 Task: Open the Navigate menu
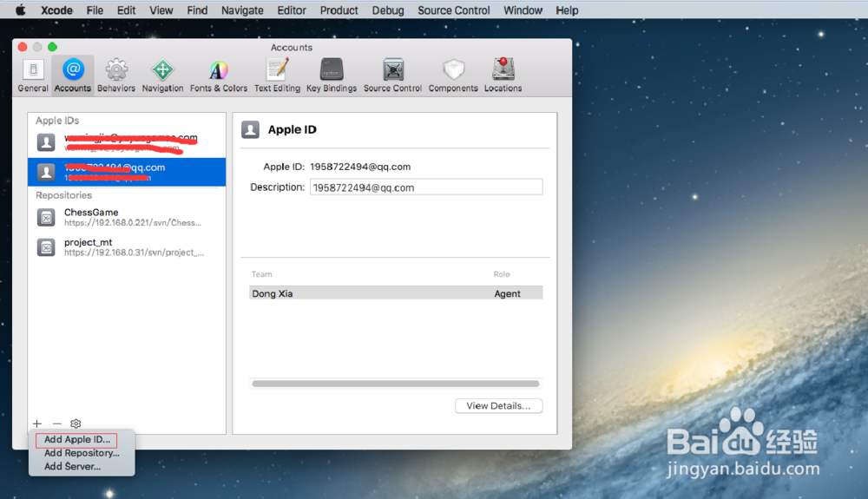(242, 10)
